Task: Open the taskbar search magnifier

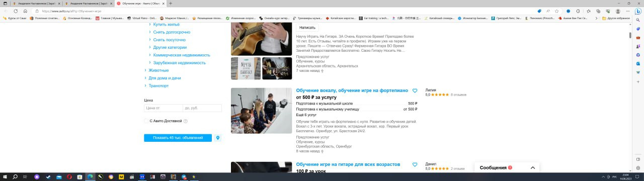Action: pyautogui.click(x=15, y=177)
